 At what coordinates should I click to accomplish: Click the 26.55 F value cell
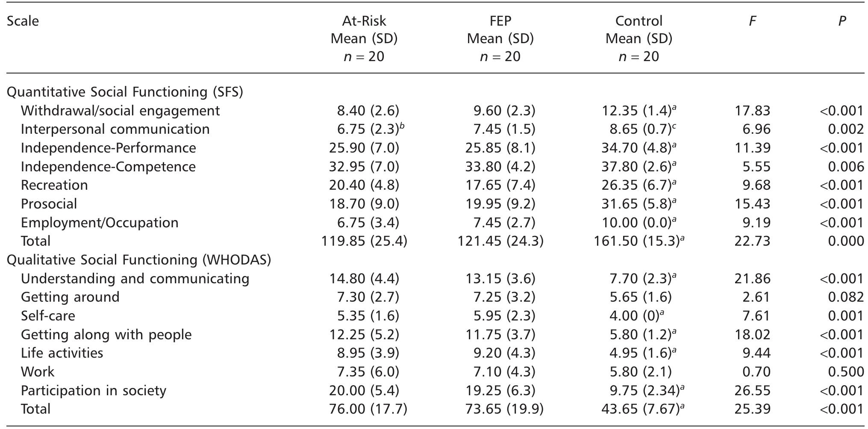[x=753, y=391]
